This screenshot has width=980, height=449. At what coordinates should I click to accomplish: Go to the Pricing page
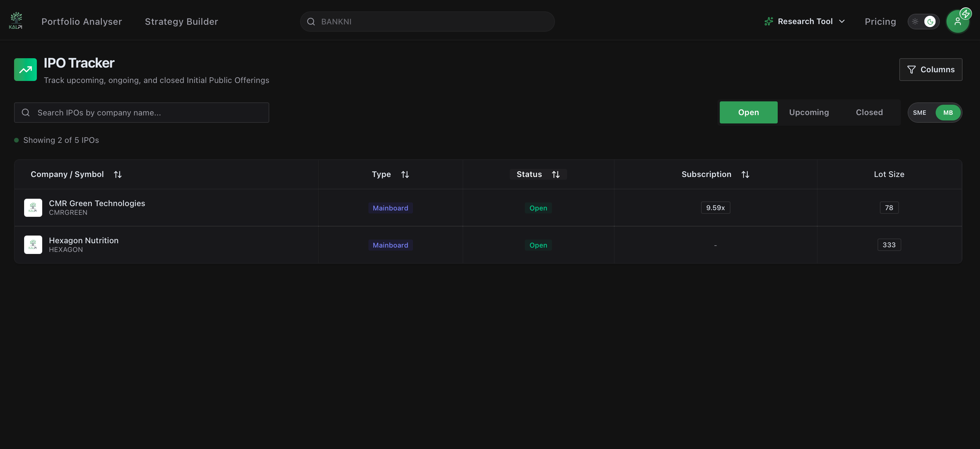(880, 22)
